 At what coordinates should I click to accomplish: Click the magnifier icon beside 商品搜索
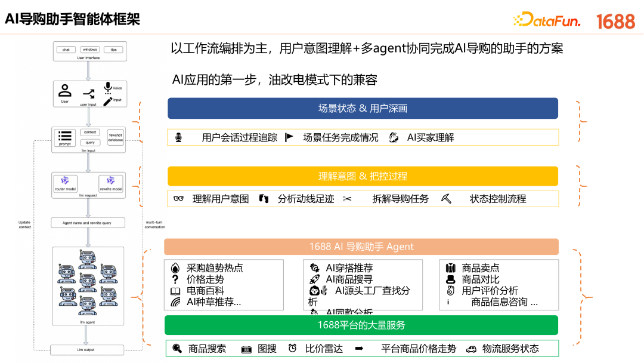click(177, 349)
